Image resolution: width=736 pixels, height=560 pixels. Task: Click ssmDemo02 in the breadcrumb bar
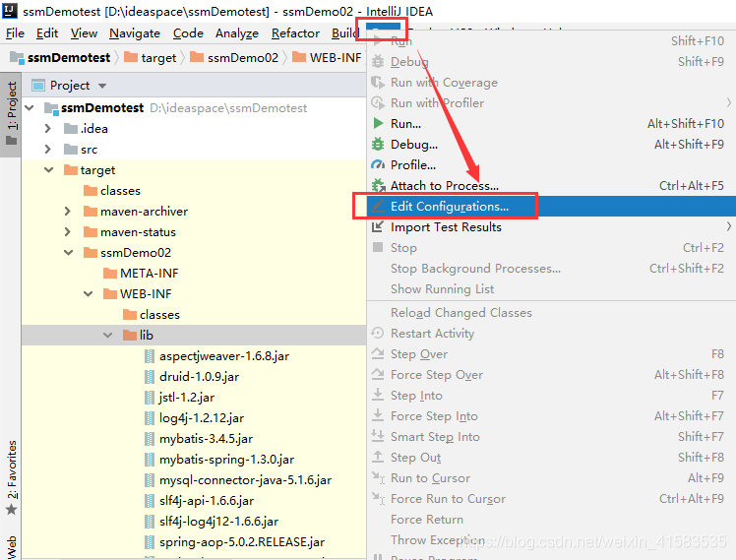tap(243, 58)
